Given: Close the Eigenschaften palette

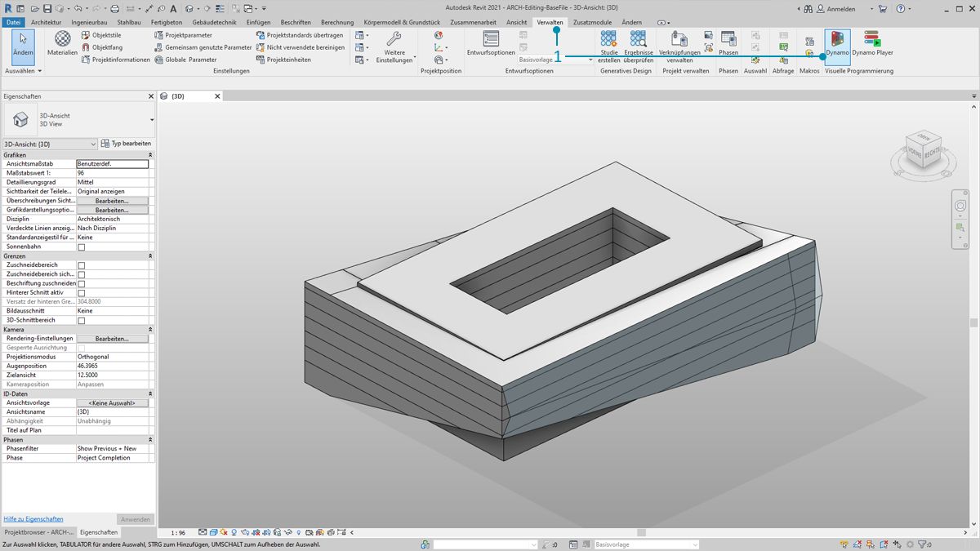Looking at the screenshot, I should 151,96.
